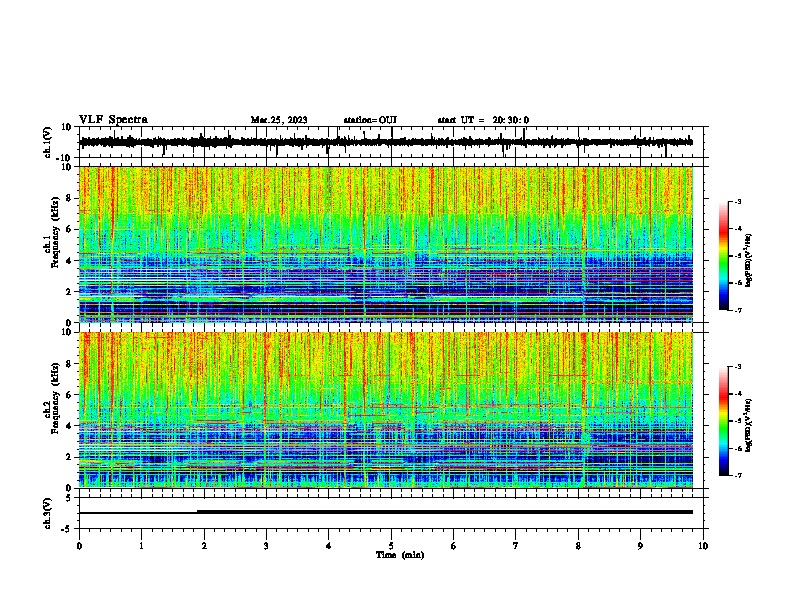Click the time axis tick label "4"
The width and height of the screenshot is (792, 612).
point(329,546)
